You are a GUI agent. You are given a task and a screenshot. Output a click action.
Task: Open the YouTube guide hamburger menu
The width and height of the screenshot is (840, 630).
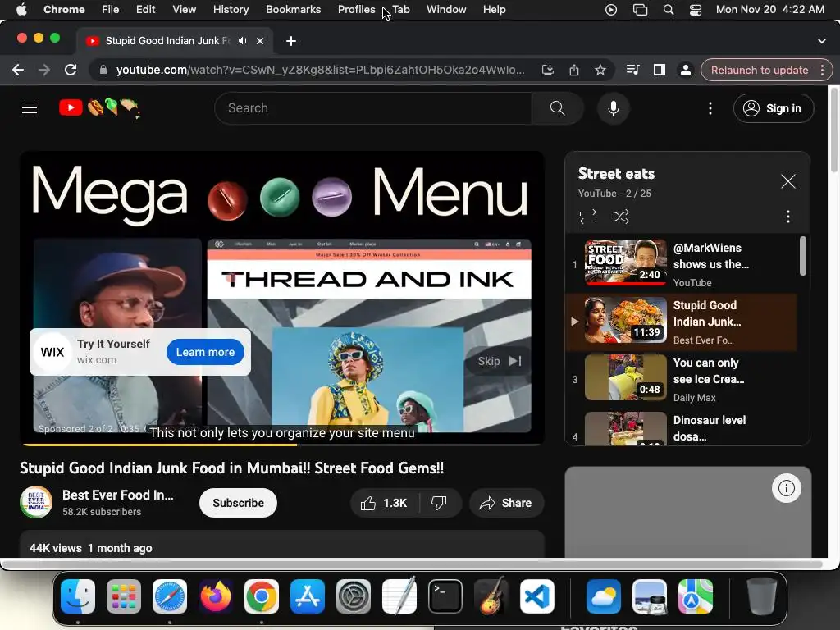pyautogui.click(x=30, y=108)
